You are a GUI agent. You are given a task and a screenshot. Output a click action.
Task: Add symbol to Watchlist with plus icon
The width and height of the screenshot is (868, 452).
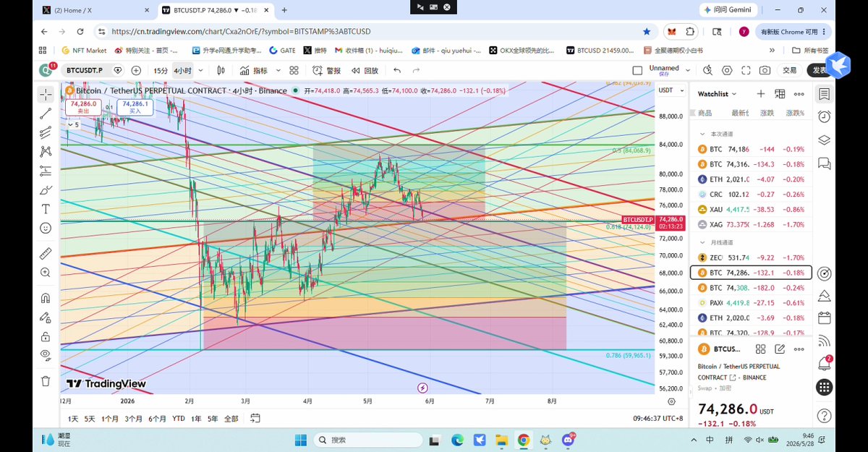tap(760, 94)
